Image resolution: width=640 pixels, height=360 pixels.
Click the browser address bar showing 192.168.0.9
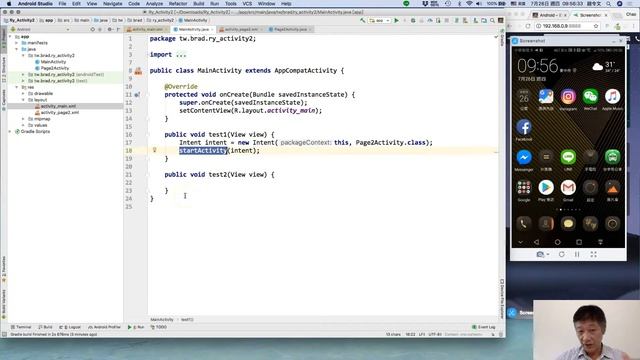(567, 26)
